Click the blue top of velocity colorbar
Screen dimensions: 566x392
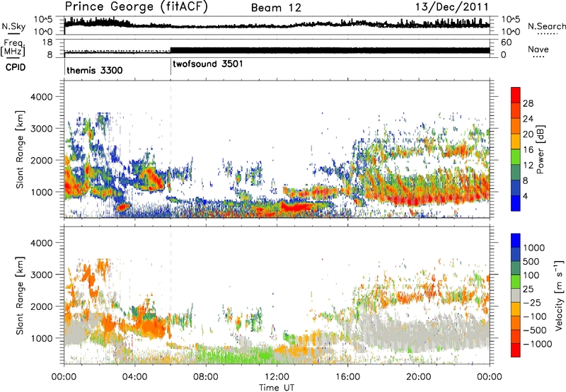516,241
